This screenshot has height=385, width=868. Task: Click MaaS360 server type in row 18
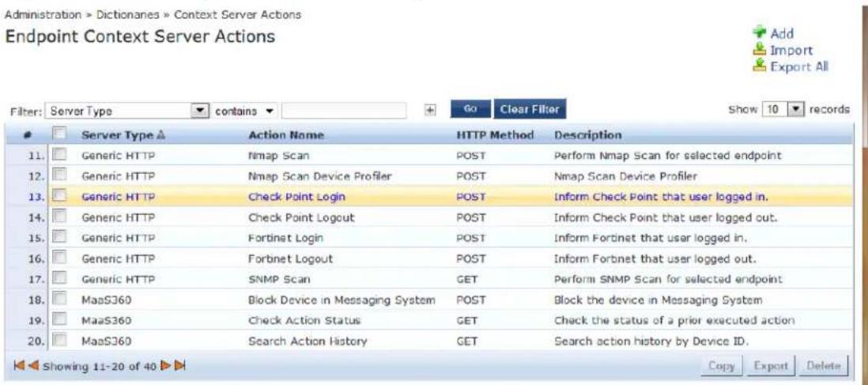pyautogui.click(x=106, y=299)
